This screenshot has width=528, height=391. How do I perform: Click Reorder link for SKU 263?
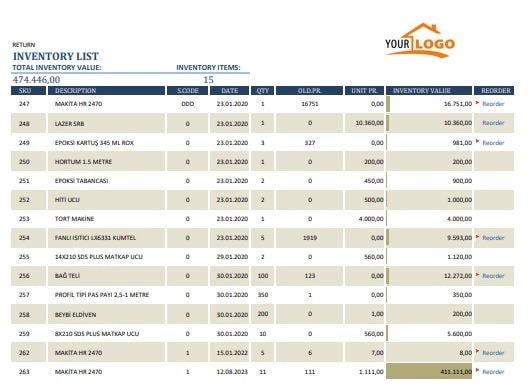(x=493, y=372)
